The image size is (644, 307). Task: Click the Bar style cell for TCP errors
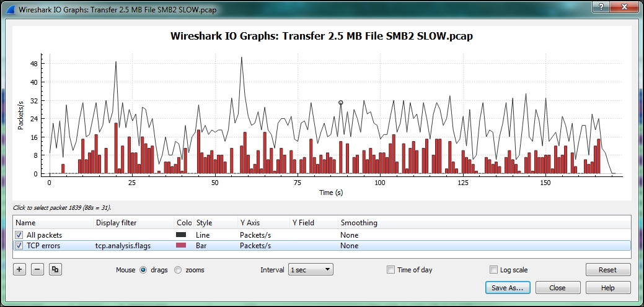201,246
